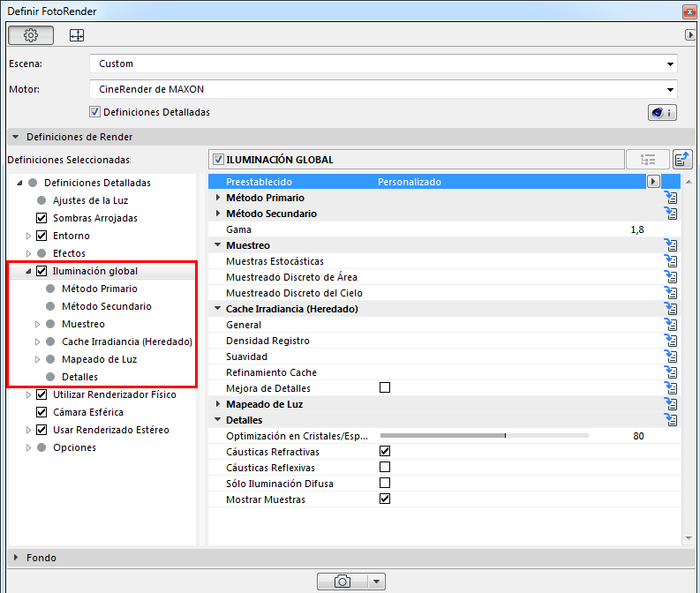700x593 pixels.
Task: Select Método Primario in the tree
Action: (100, 289)
